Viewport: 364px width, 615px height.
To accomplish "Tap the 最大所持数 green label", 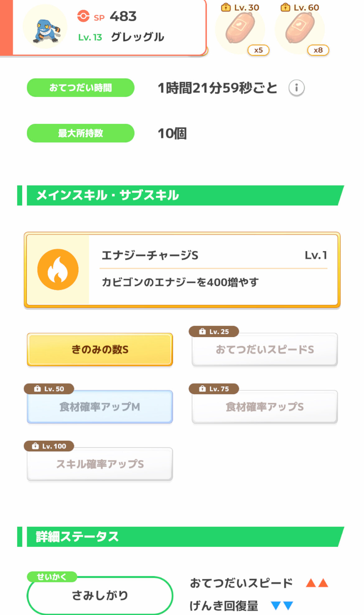I will pyautogui.click(x=81, y=133).
